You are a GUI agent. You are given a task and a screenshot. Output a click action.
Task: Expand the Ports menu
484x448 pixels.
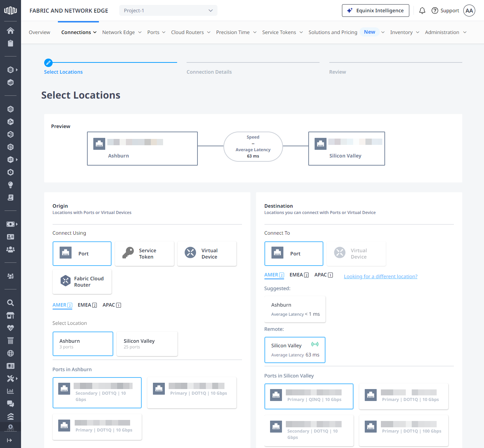tap(156, 32)
